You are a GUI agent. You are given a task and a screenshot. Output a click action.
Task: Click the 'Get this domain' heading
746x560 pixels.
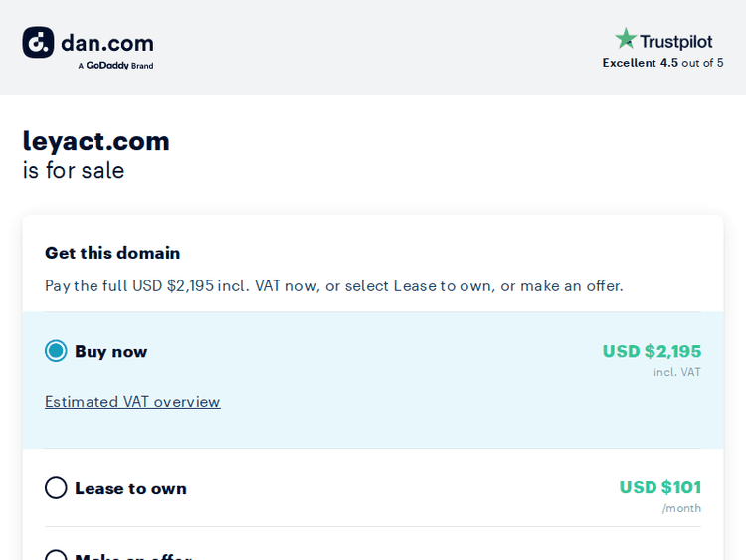pyautogui.click(x=112, y=253)
